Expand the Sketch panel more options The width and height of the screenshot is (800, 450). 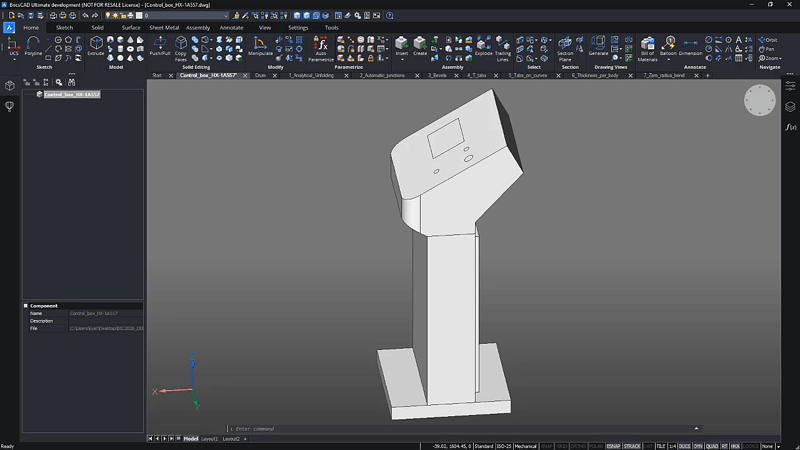[71, 73]
